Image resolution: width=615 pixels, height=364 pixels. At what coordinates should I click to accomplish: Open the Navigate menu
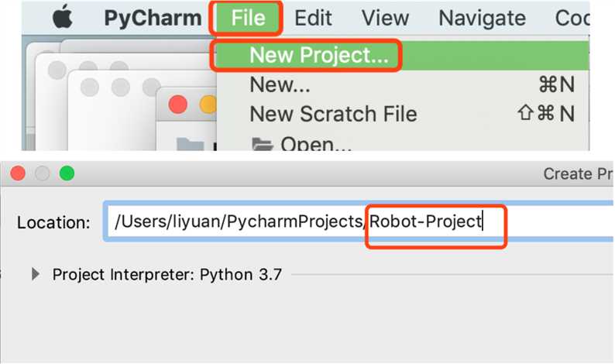click(482, 18)
